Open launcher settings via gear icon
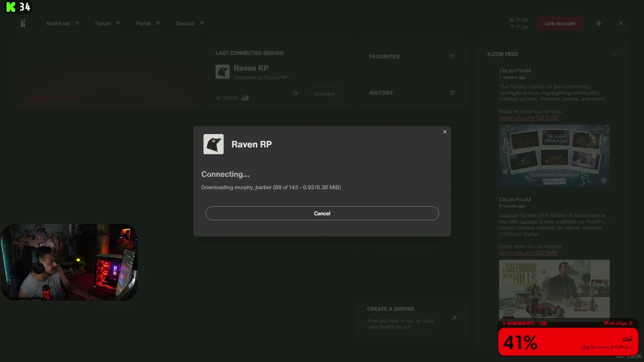Viewport: 644px width, 362px height. pos(599,24)
